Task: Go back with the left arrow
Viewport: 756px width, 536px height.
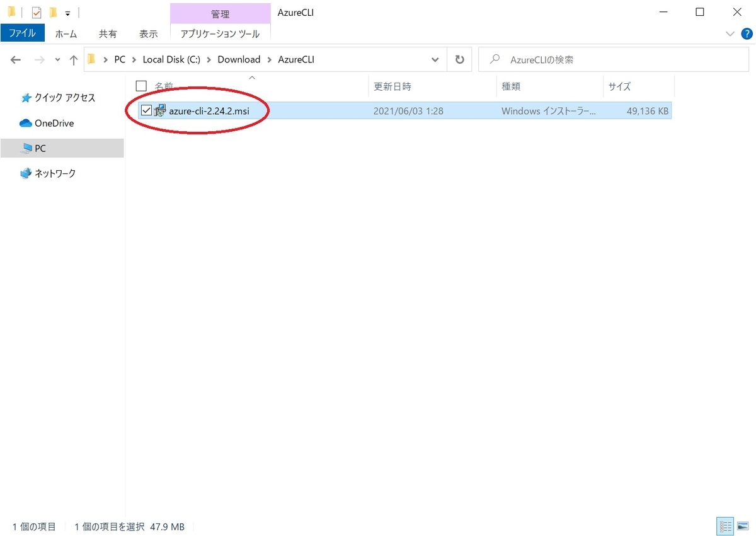Action: pos(16,60)
